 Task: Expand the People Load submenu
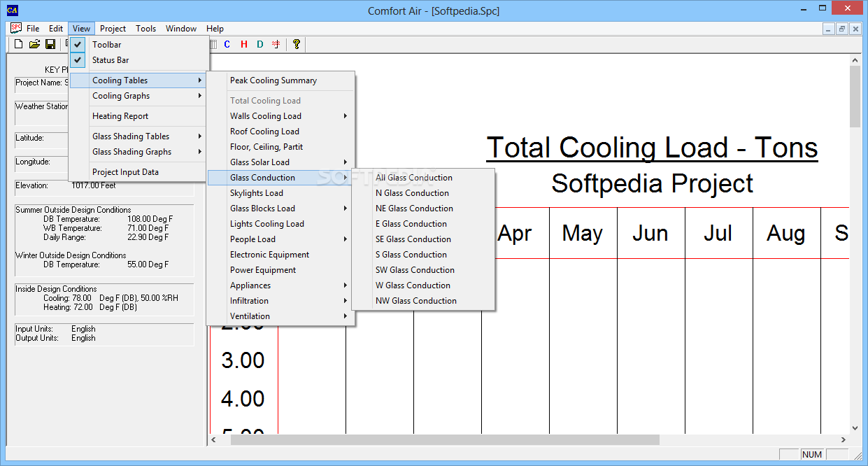pyautogui.click(x=280, y=239)
